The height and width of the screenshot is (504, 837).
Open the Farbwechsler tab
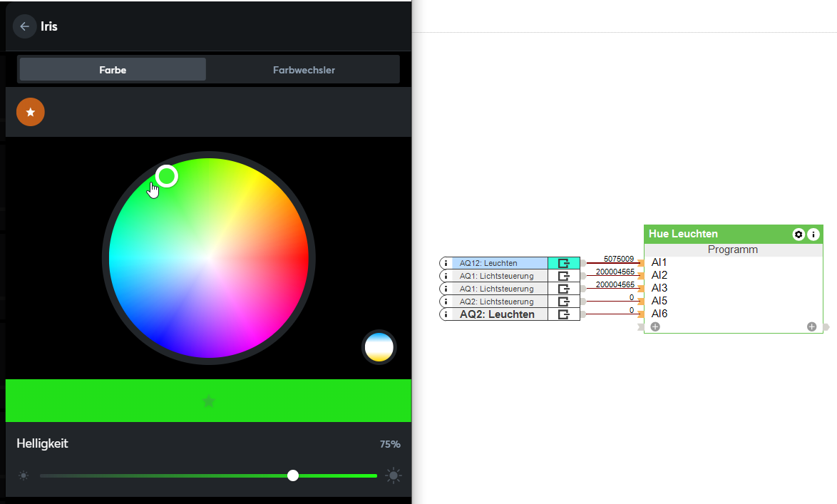tap(304, 70)
